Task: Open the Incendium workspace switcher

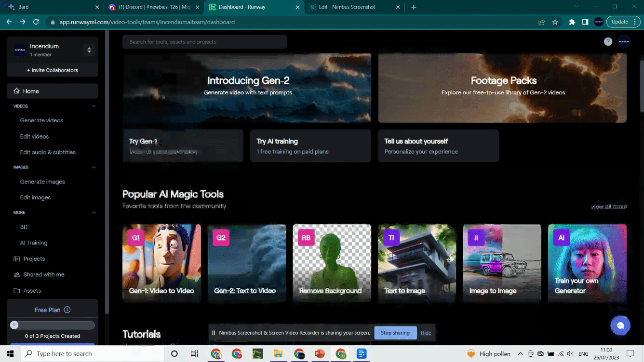Action: pyautogui.click(x=89, y=50)
